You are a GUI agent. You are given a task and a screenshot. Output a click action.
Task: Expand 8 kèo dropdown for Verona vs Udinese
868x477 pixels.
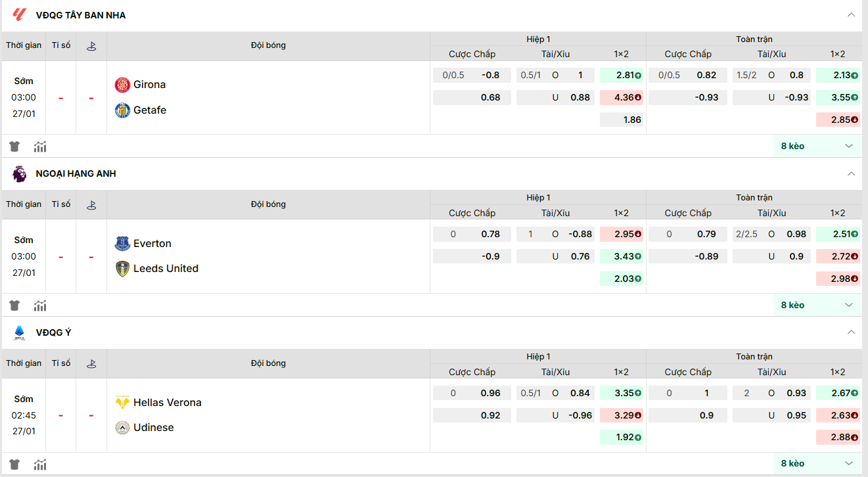(817, 464)
